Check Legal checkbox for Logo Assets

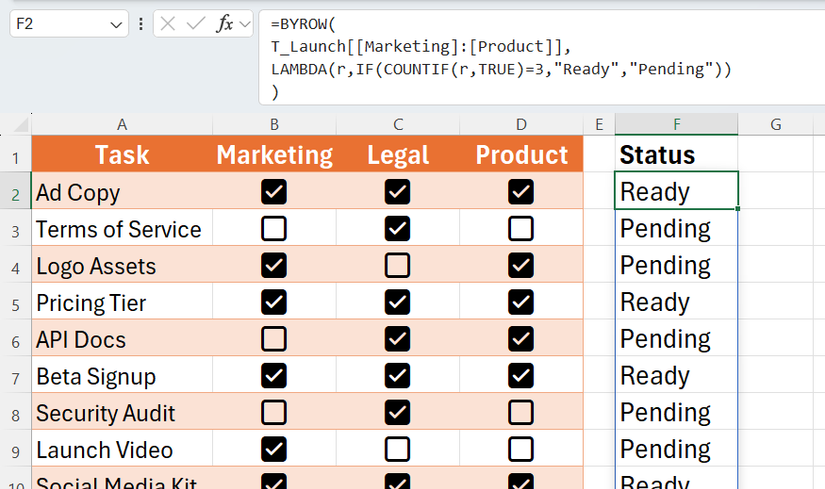pos(397,266)
